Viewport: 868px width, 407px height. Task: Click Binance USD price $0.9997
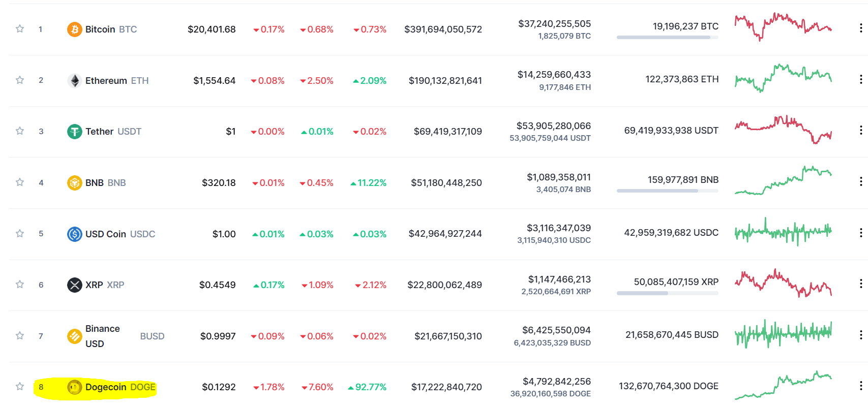(218, 336)
